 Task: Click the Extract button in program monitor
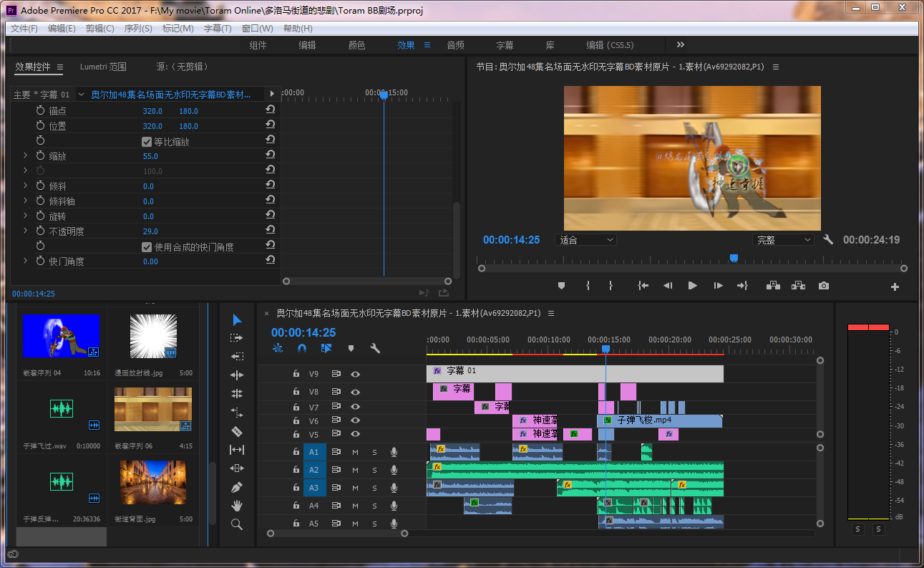[x=798, y=286]
